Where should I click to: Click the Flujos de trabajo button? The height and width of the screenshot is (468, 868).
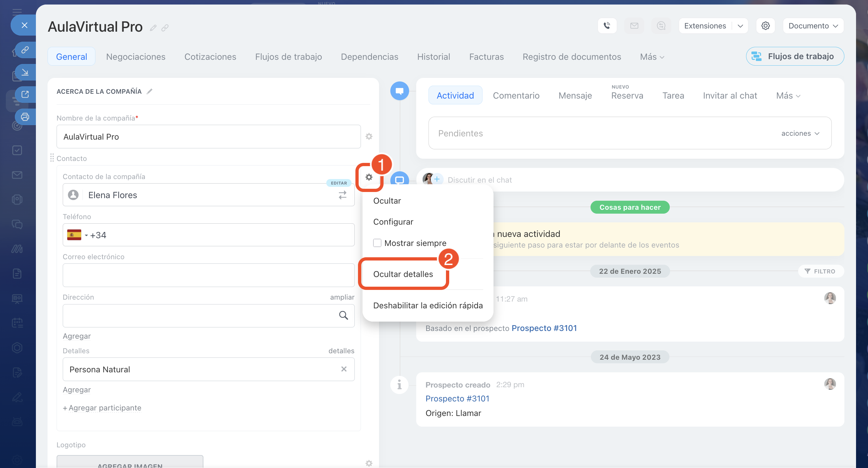795,56
